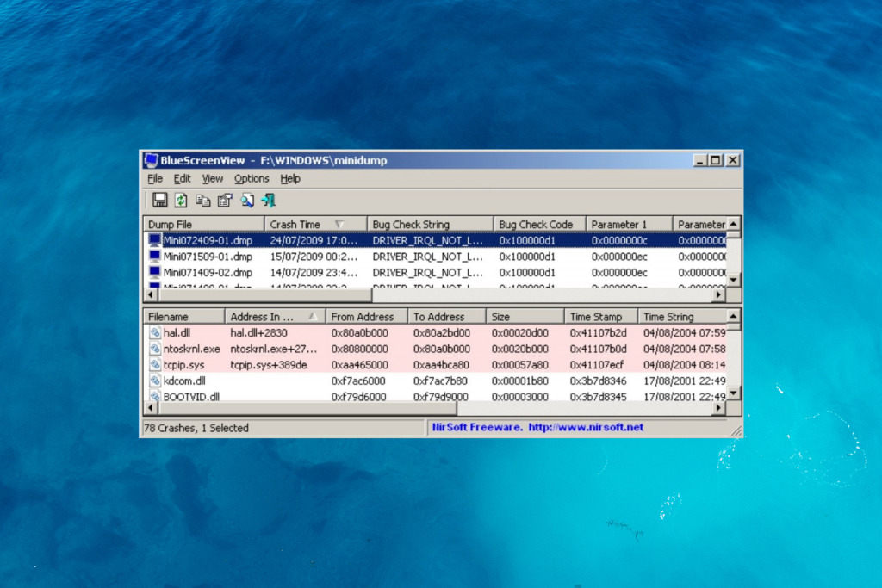This screenshot has width=882, height=588.
Task: Open the Options menu
Action: point(252,178)
